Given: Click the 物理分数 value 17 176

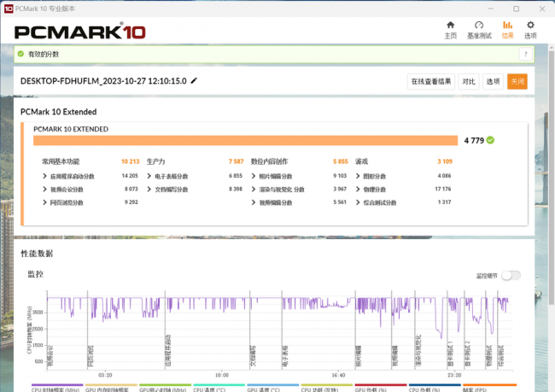Looking at the screenshot, I should click(x=443, y=189).
